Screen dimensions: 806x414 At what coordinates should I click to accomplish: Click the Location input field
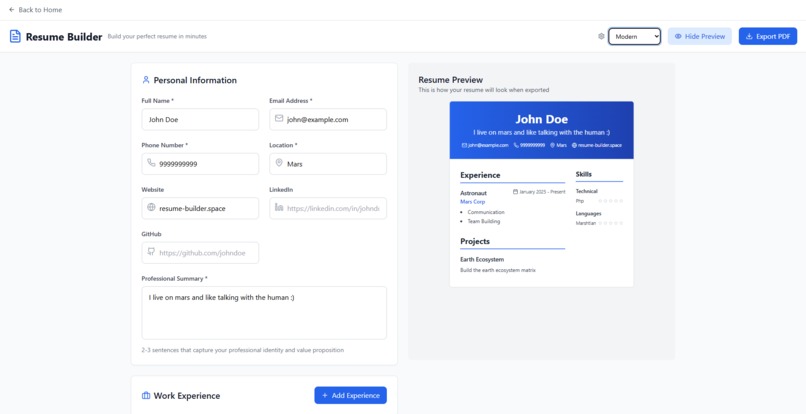coord(328,164)
